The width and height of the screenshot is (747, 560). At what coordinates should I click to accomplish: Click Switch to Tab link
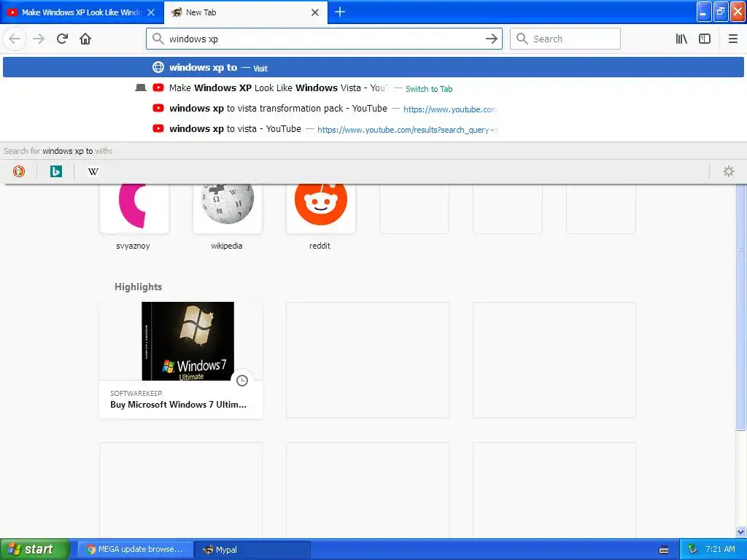point(429,89)
